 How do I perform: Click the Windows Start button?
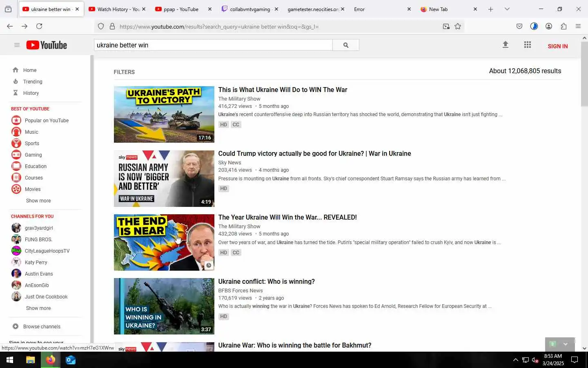point(10,360)
